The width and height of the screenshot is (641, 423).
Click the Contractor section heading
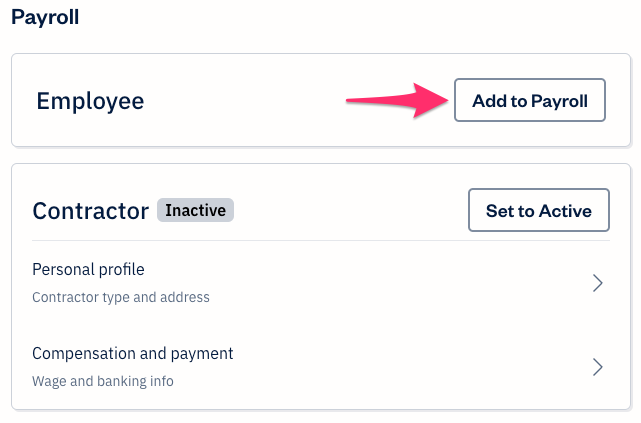pyautogui.click(x=90, y=211)
